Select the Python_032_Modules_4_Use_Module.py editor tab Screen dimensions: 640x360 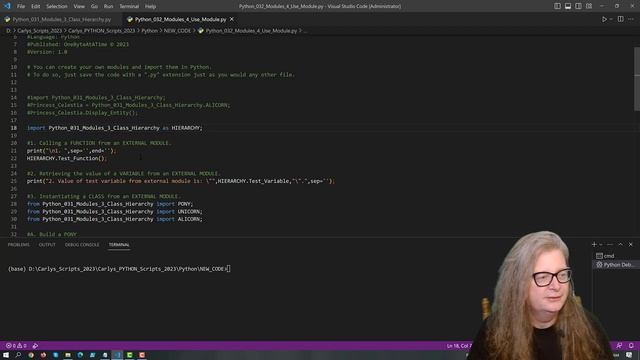(x=180, y=19)
